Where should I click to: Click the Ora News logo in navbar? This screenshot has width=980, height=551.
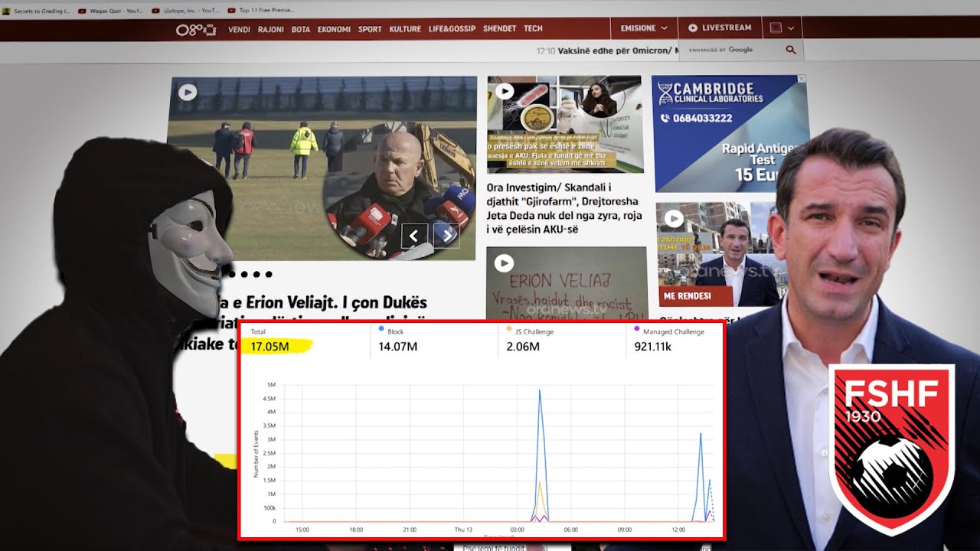(x=195, y=29)
